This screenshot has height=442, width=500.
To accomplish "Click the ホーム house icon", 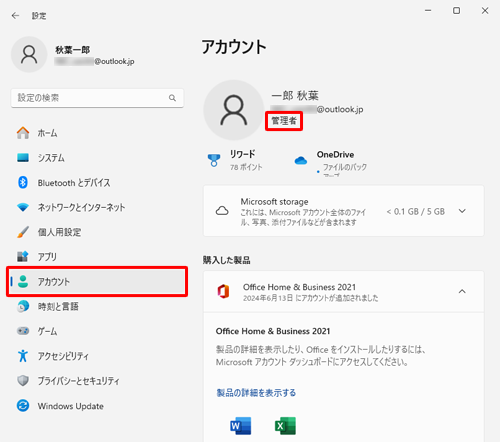I will (x=23, y=133).
